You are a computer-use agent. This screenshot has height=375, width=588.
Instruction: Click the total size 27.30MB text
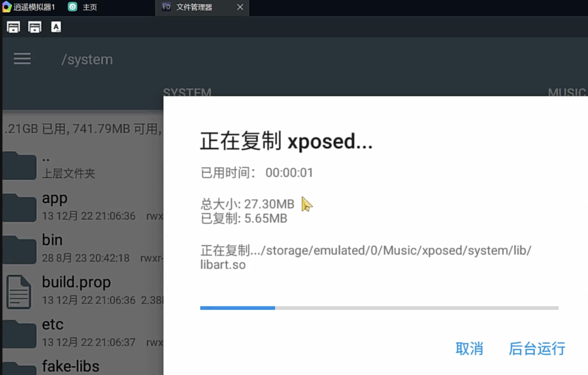click(x=247, y=204)
